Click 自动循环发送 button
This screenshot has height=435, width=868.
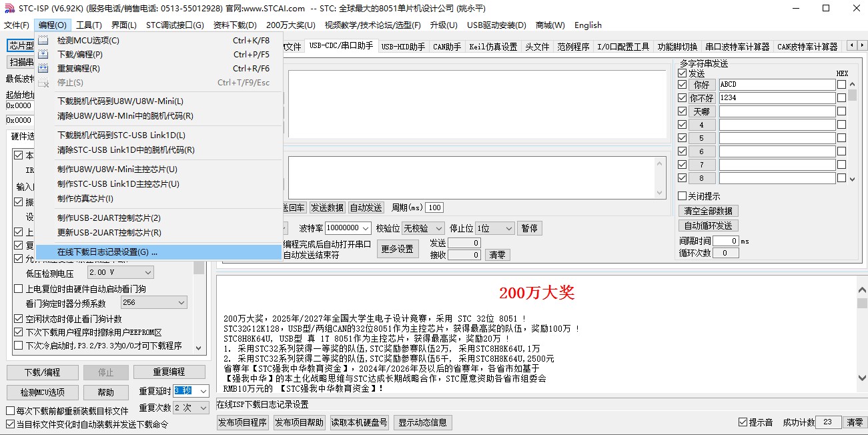tap(708, 226)
